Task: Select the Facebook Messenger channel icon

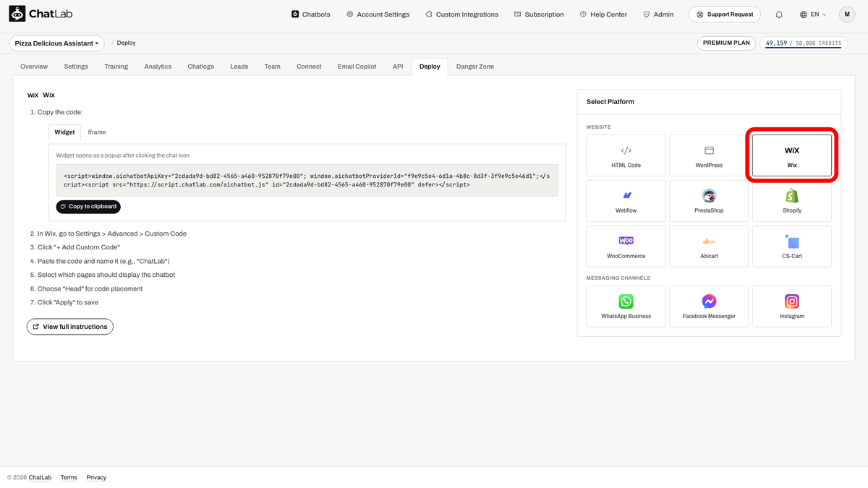Action: pyautogui.click(x=709, y=301)
